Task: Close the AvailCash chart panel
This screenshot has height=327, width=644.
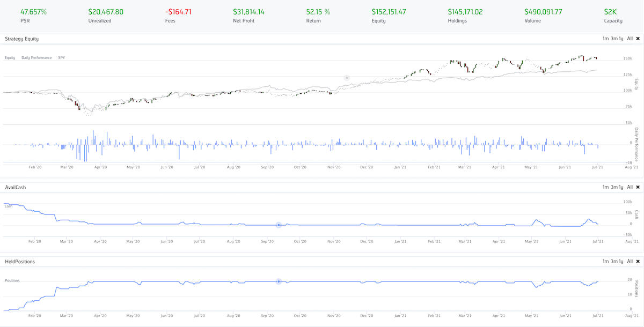Action: coord(638,187)
